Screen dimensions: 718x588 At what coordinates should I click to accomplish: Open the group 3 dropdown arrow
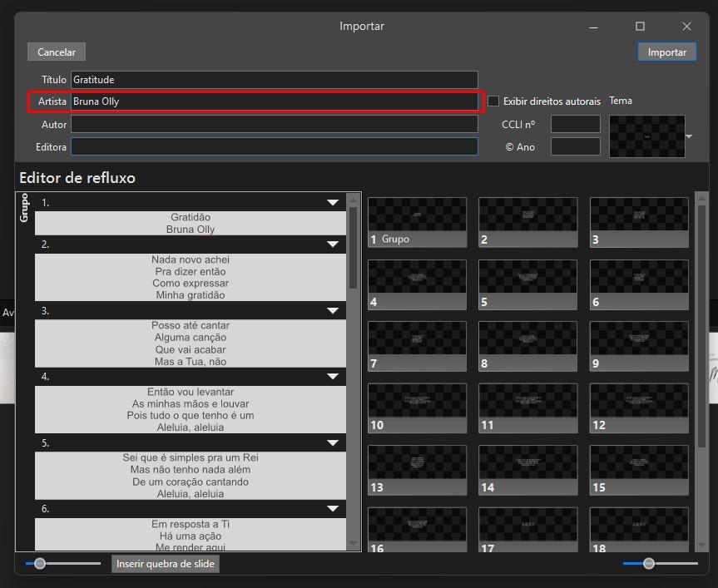coord(333,311)
